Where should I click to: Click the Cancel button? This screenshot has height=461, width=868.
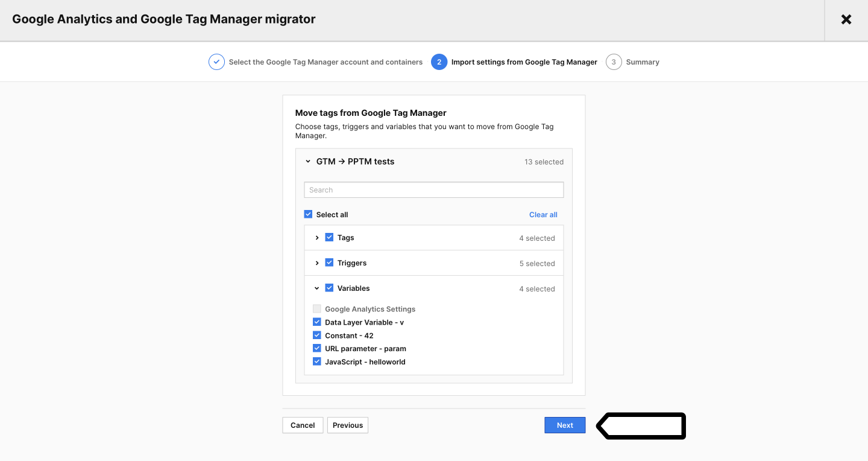(x=303, y=425)
